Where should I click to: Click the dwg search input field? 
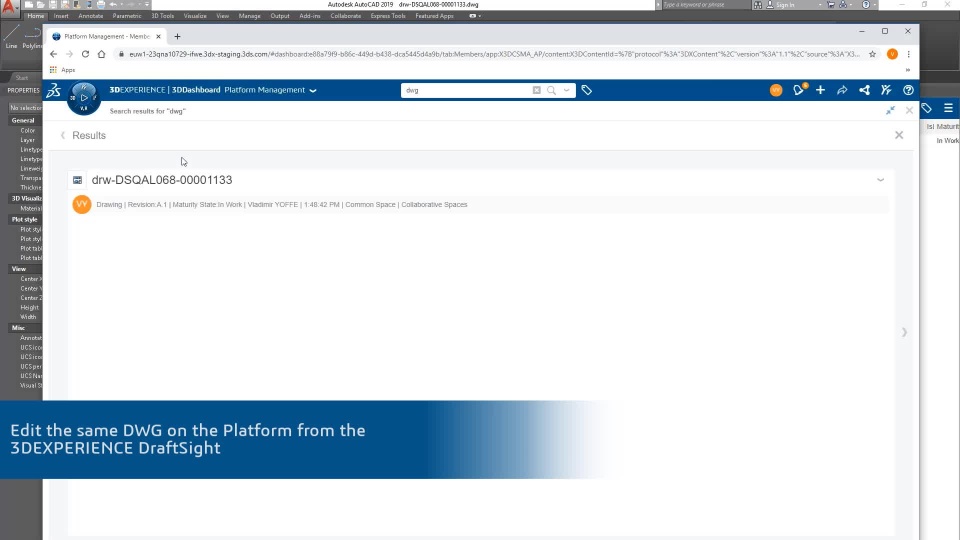pyautogui.click(x=467, y=90)
